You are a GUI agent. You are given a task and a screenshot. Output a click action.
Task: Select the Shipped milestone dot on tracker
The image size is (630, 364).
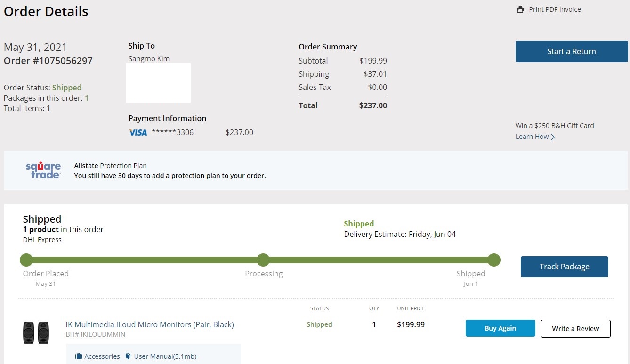(x=493, y=260)
